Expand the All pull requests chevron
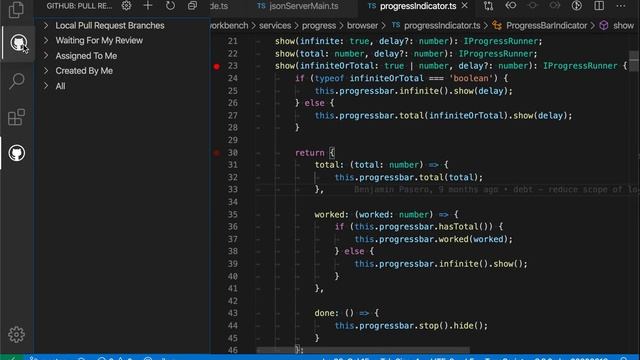640x360 pixels. point(46,86)
